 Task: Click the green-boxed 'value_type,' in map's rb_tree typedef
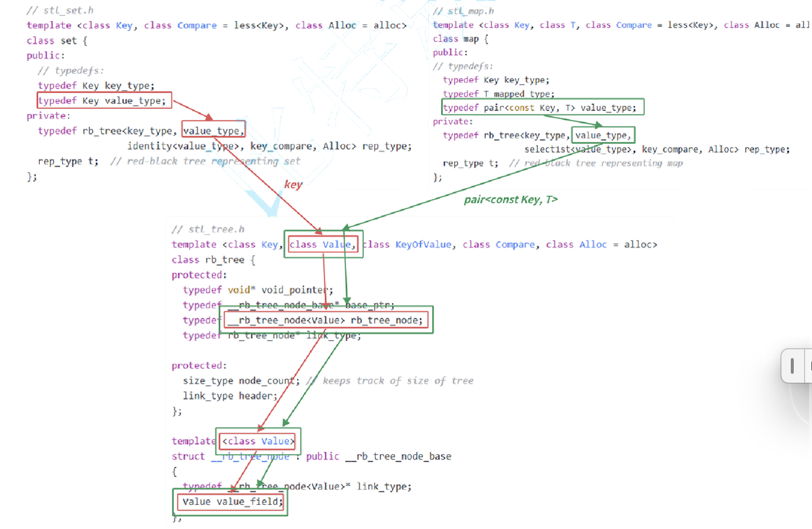point(603,135)
